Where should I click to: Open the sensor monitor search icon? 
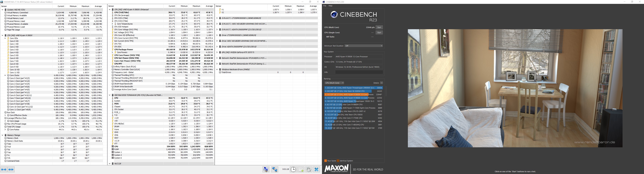pos(266,169)
